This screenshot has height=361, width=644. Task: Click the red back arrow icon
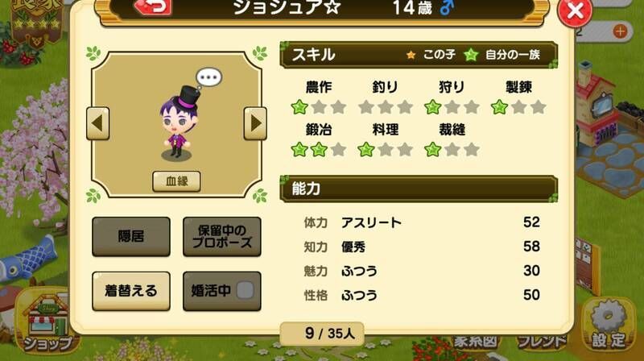click(x=152, y=6)
